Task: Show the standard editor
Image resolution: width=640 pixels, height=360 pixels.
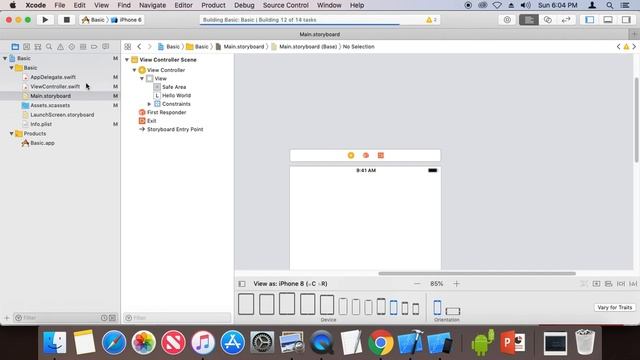Action: coord(529,20)
